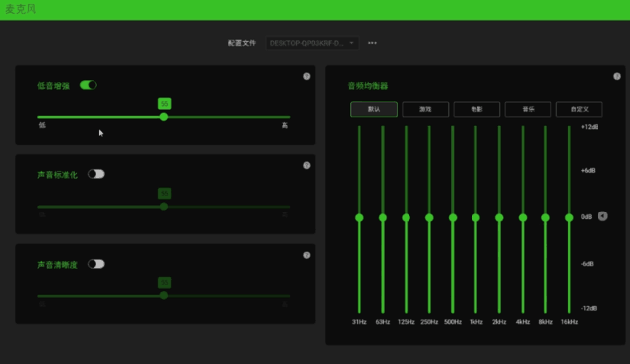Click the 125Hz equalizer band handle

407,218
